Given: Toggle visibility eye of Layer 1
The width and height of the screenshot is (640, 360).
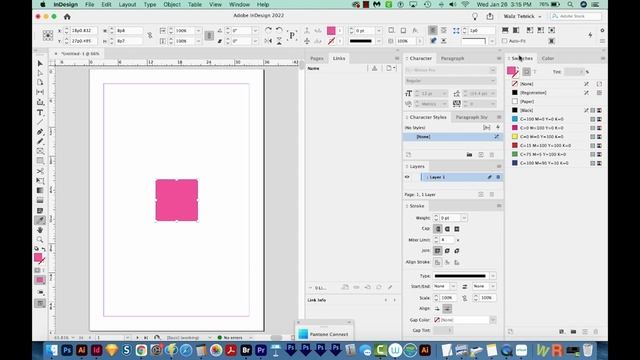Looking at the screenshot, I should point(407,177).
